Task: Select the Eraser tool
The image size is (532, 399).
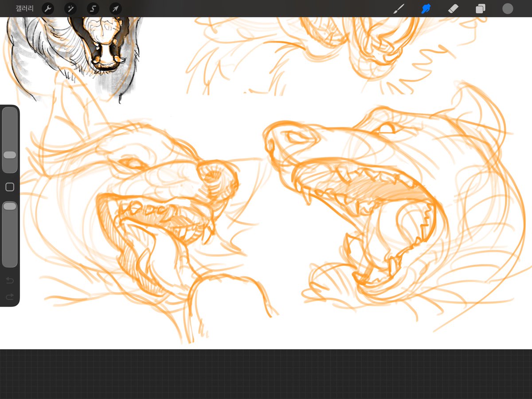Action: click(x=453, y=8)
